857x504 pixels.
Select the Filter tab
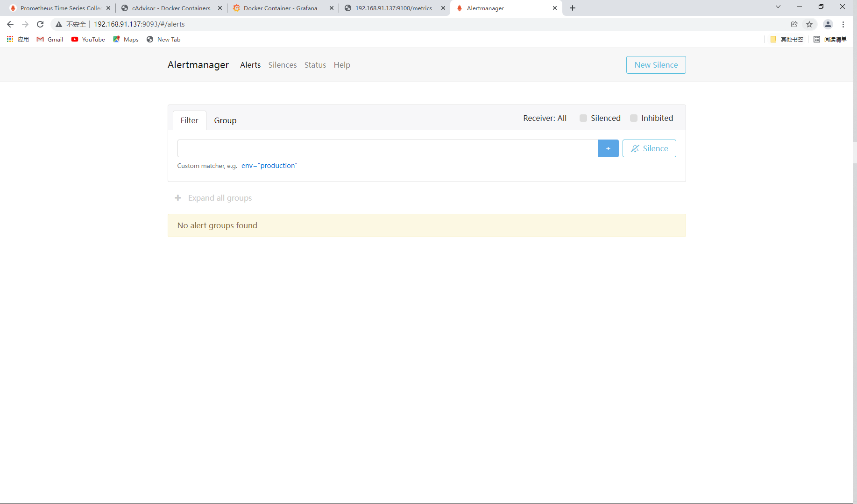[x=189, y=120]
